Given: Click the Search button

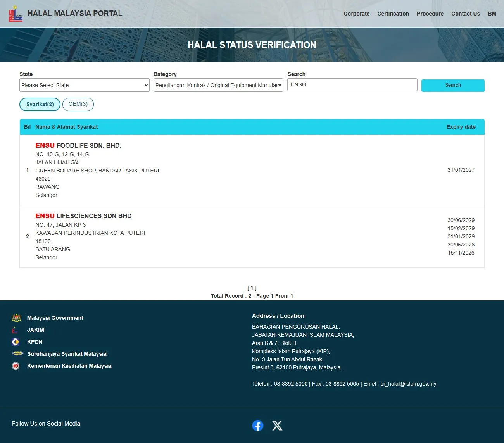Looking at the screenshot, I should (x=453, y=85).
